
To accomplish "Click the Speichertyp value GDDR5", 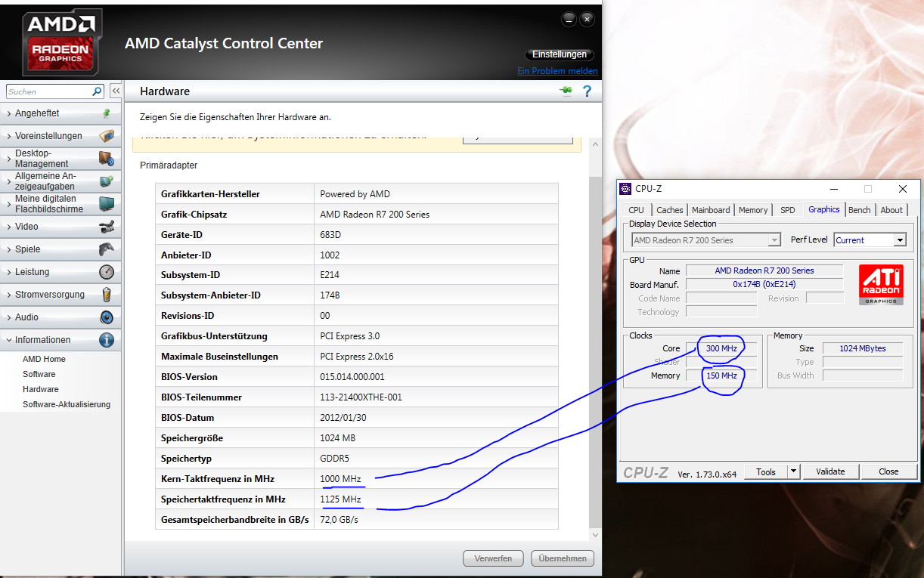I will coord(335,458).
